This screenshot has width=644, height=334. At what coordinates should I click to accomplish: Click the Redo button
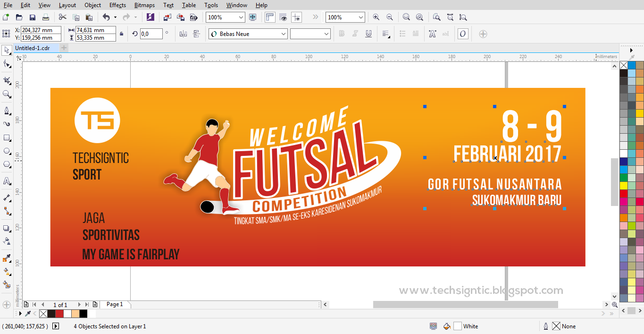coord(127,17)
